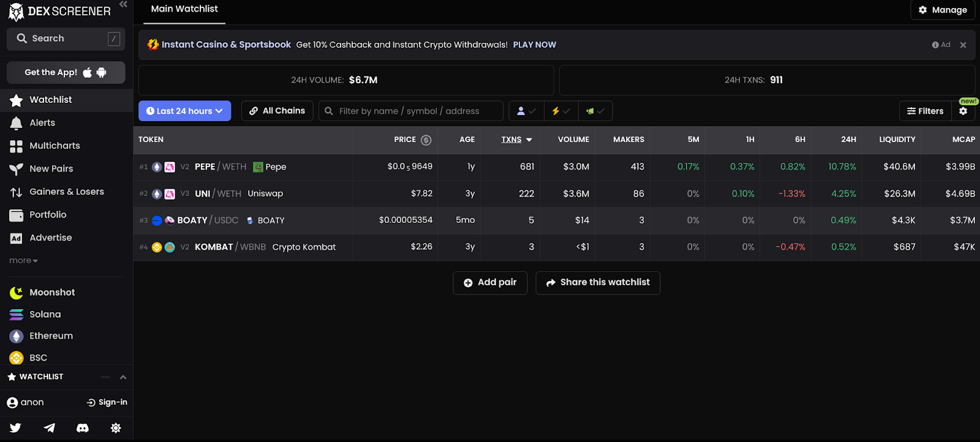Open the BOATY/USDC pair row
Image resolution: width=980 pixels, height=442 pixels.
556,220
